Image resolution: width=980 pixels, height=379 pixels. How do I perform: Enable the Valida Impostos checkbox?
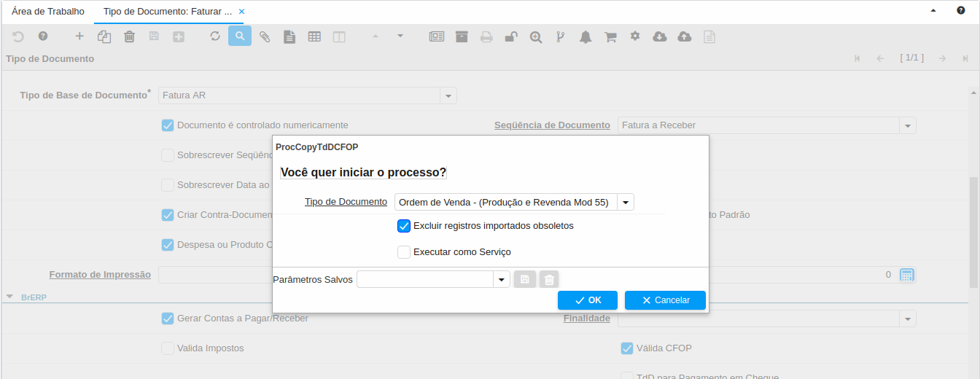click(x=168, y=348)
